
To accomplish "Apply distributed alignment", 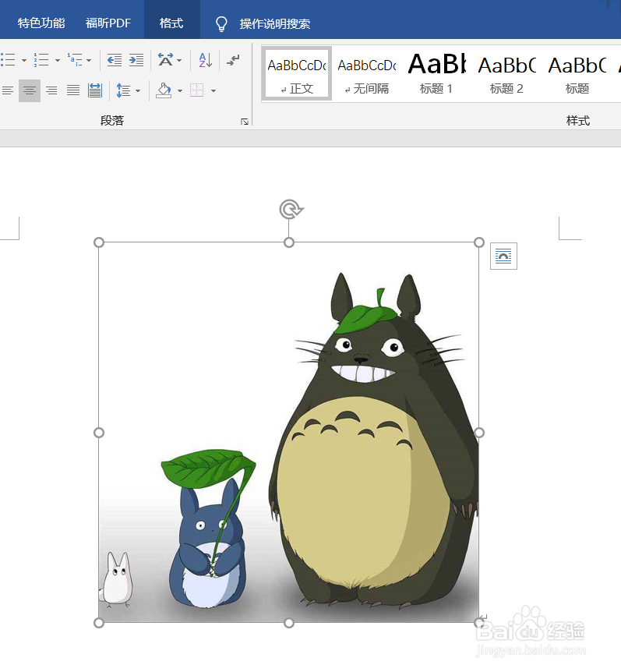I will pyautogui.click(x=95, y=90).
